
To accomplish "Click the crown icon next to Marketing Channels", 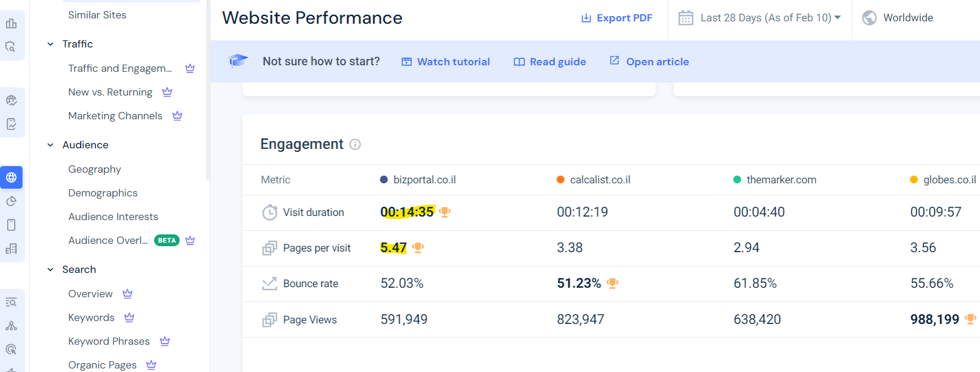I will [x=177, y=116].
